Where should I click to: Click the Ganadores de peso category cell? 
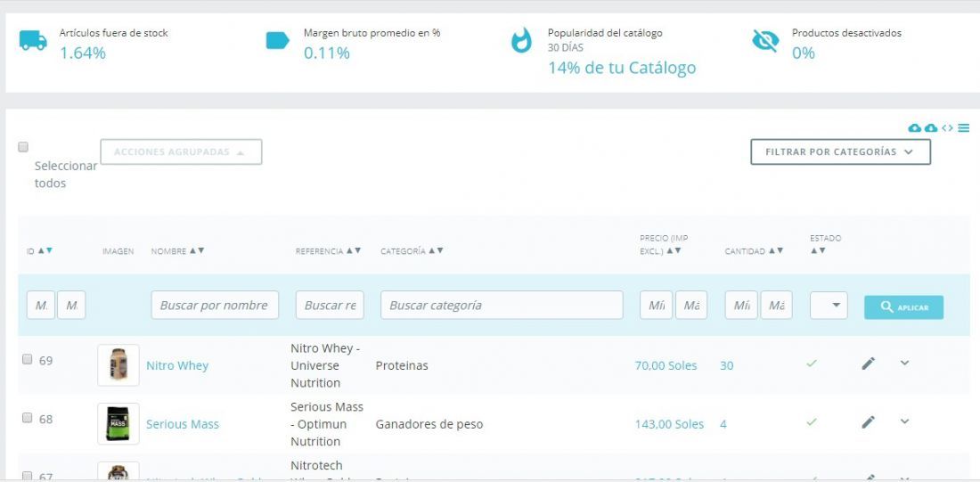point(429,424)
